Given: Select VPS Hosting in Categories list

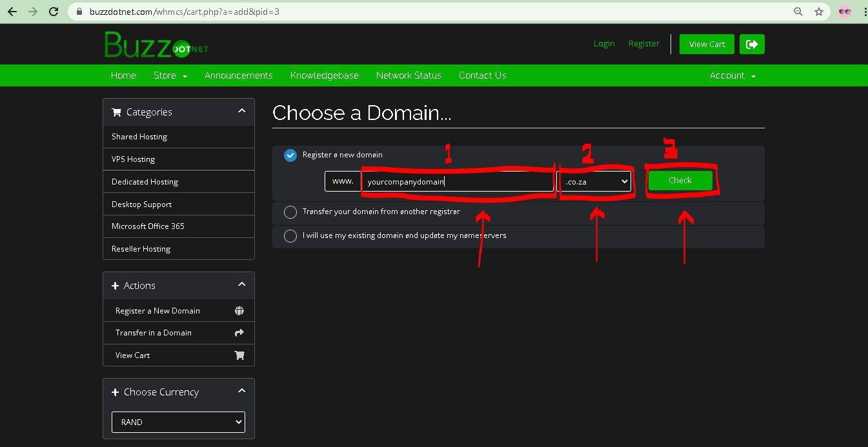Looking at the screenshot, I should [134, 159].
